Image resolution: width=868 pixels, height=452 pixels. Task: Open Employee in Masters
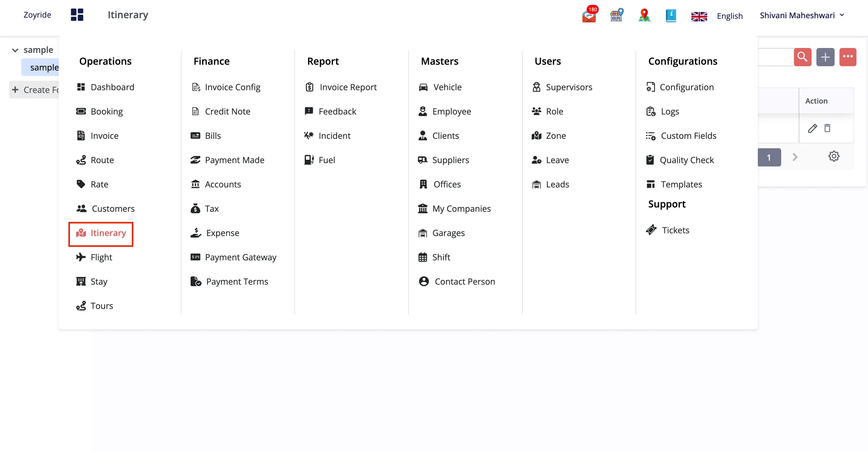(x=445, y=111)
